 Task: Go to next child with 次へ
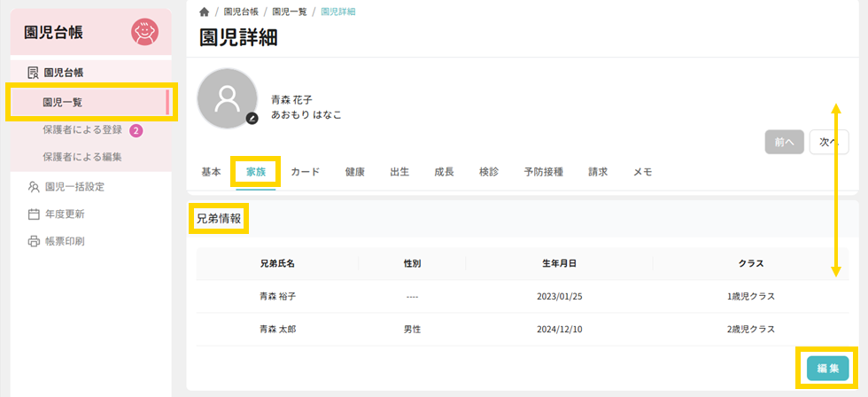click(828, 142)
